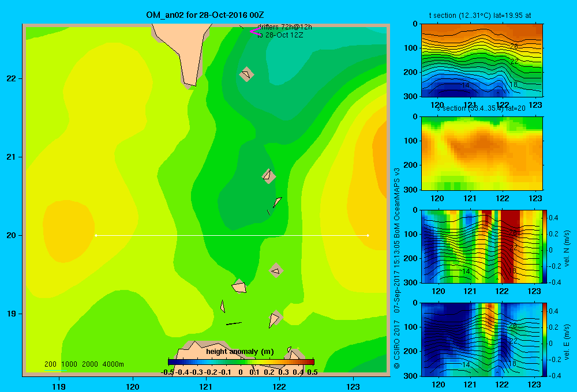
Task: Click the "200" depth contour legend entry
Action: click(x=50, y=364)
